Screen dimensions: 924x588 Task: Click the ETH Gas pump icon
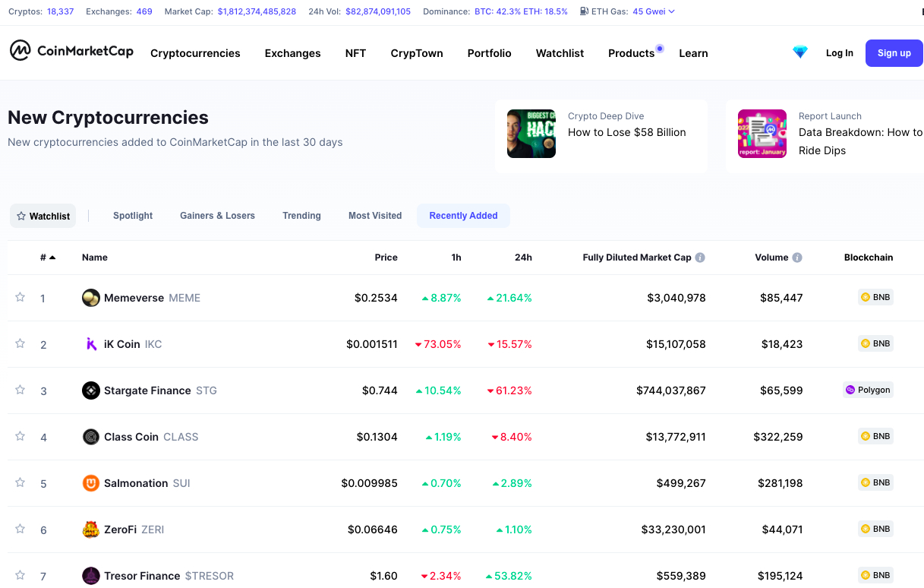click(x=585, y=11)
